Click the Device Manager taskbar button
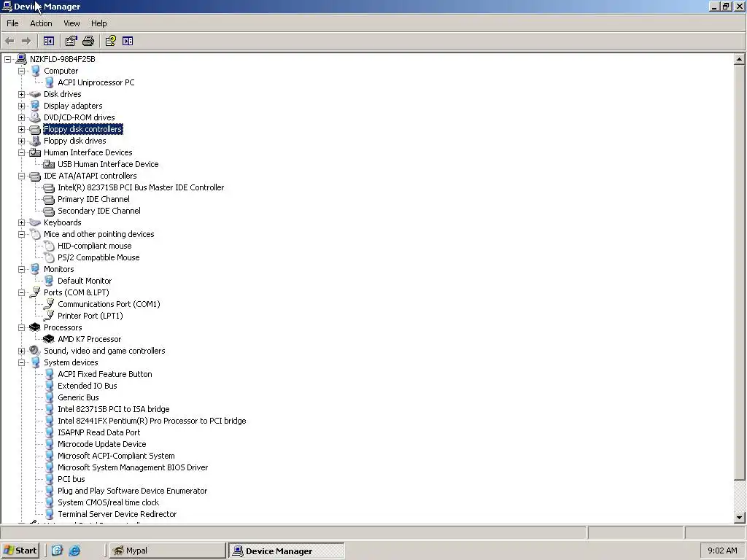747x560 pixels. click(286, 551)
